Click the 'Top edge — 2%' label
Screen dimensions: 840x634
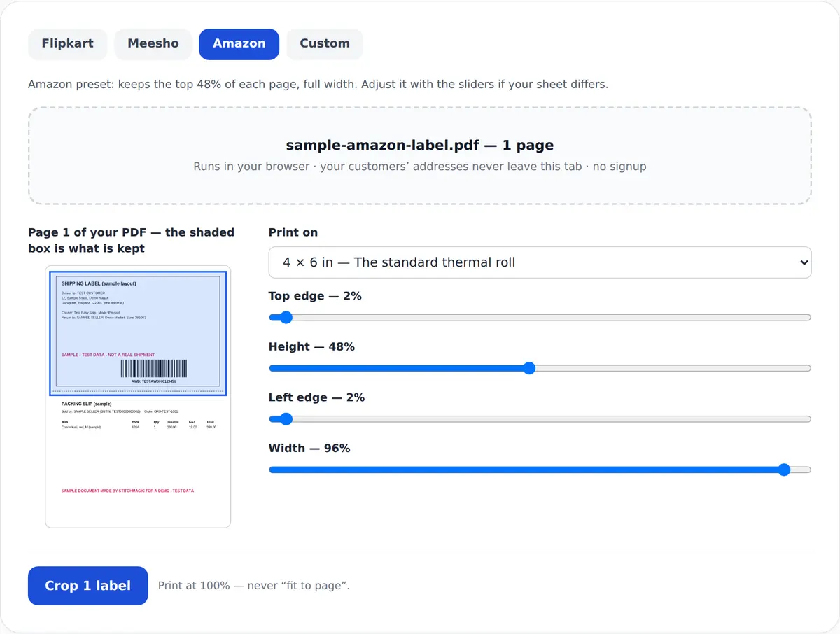(315, 296)
